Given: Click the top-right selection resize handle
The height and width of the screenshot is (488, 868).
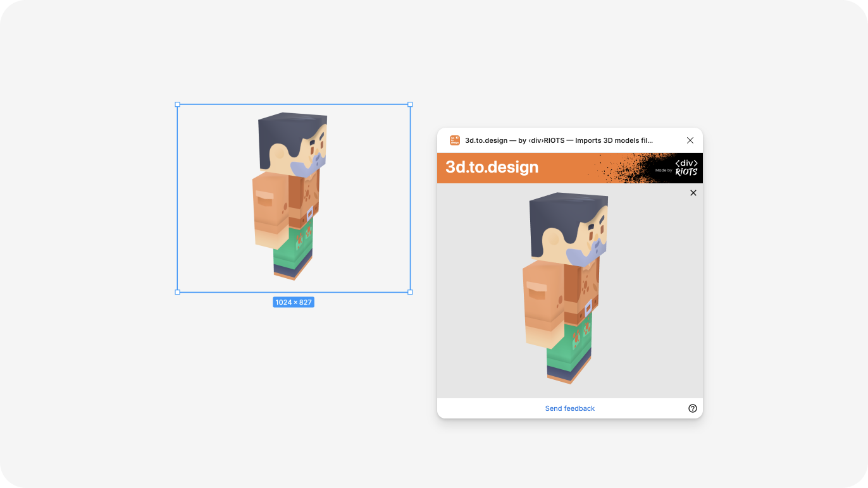Looking at the screenshot, I should pyautogui.click(x=410, y=104).
